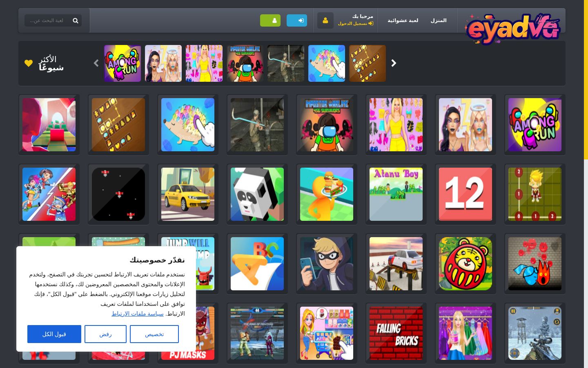Open the princess wardrobe dress-up game thumbnail
588x368 pixels.
465,333
